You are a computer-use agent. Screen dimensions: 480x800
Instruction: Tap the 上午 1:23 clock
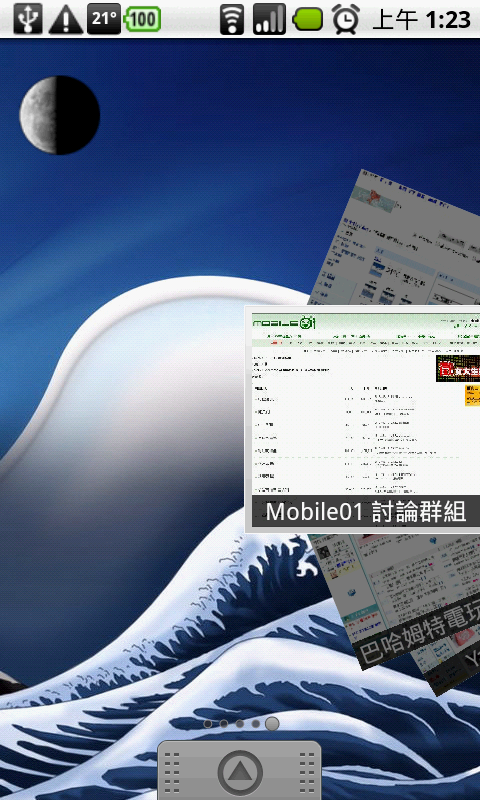(421, 20)
